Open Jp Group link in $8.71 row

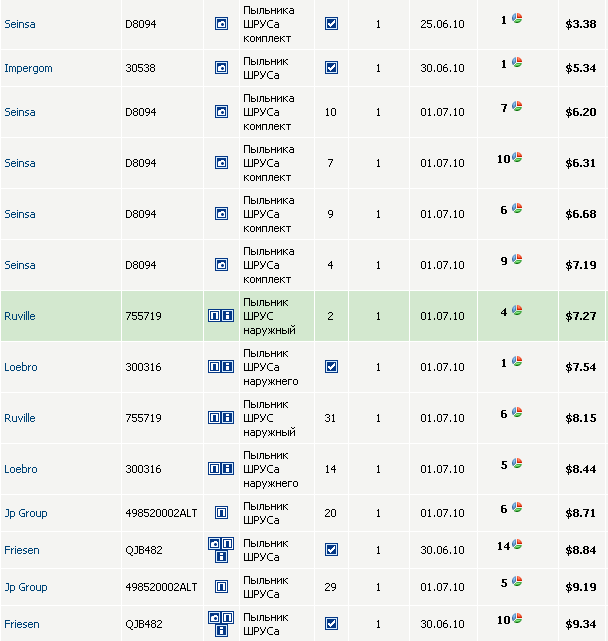pyautogui.click(x=26, y=513)
